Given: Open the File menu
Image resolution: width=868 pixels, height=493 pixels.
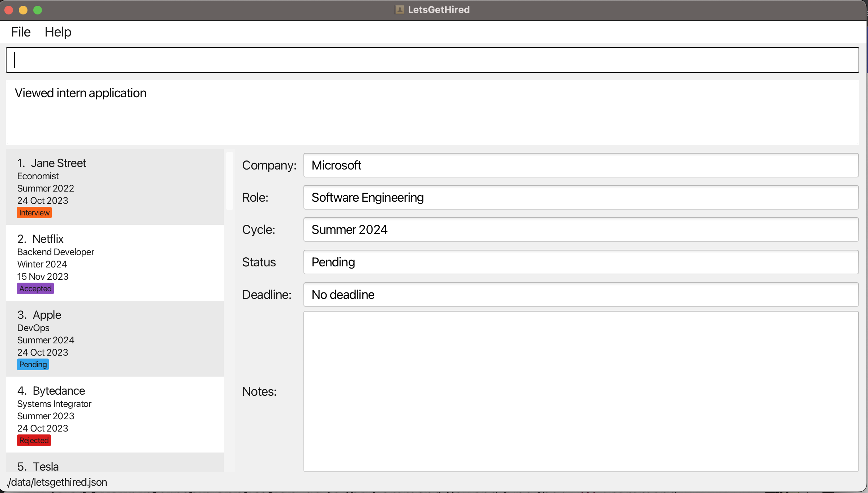Looking at the screenshot, I should [x=21, y=32].
